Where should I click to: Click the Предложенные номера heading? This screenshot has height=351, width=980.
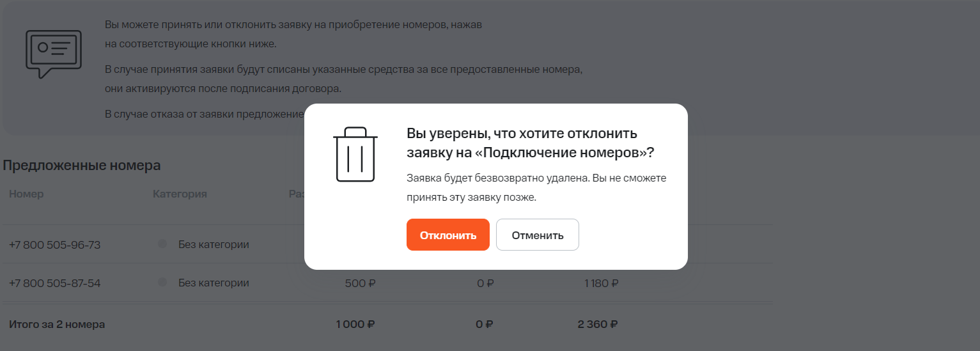pyautogui.click(x=82, y=166)
